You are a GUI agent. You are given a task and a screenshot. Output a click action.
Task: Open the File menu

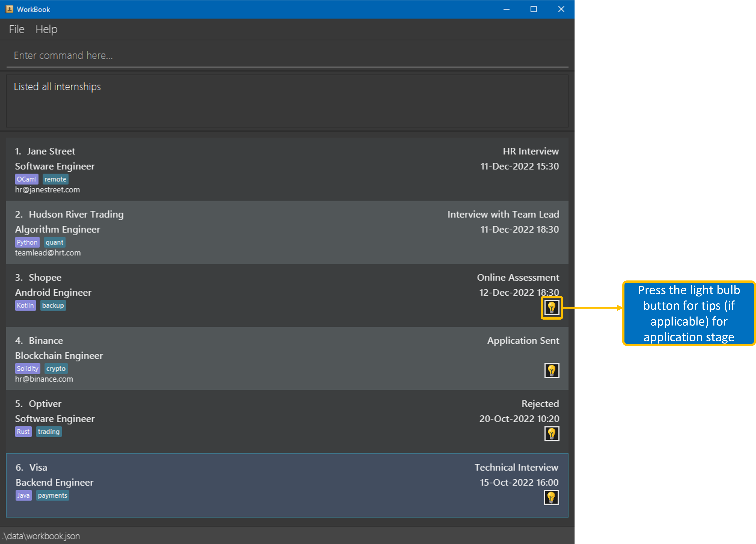click(17, 29)
